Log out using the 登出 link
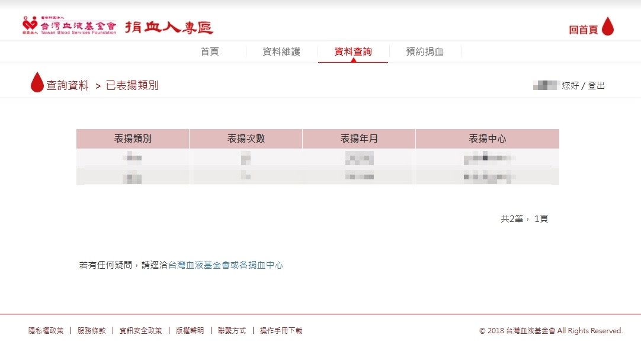 click(596, 86)
